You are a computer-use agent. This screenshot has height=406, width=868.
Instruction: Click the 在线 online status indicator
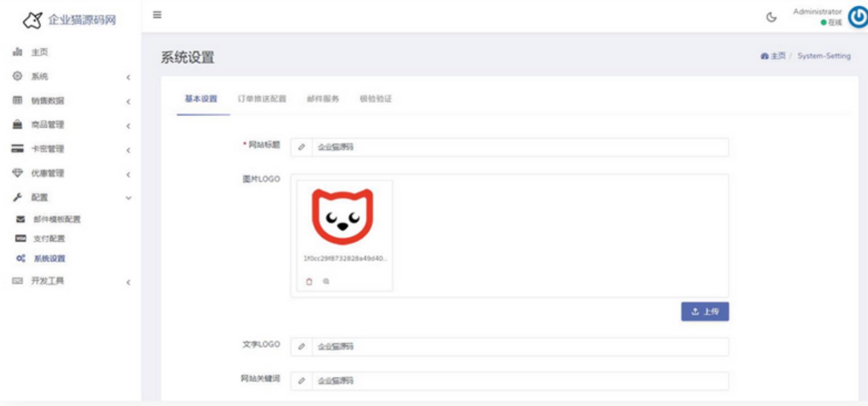[x=831, y=22]
